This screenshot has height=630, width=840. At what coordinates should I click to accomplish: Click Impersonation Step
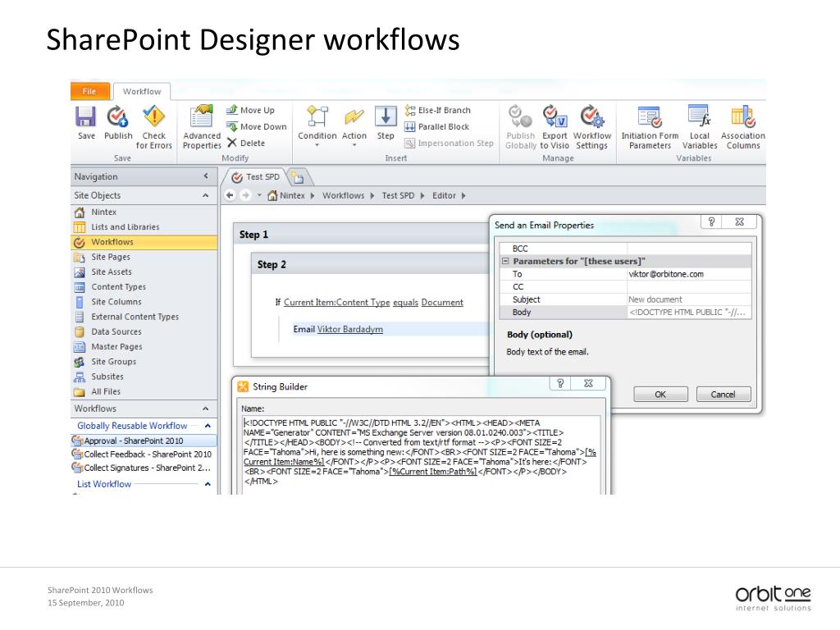[449, 143]
